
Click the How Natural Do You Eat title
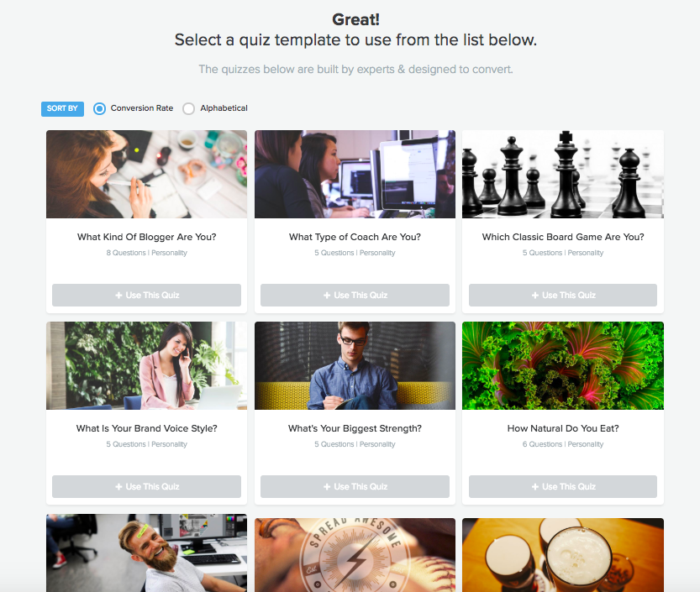(x=563, y=428)
